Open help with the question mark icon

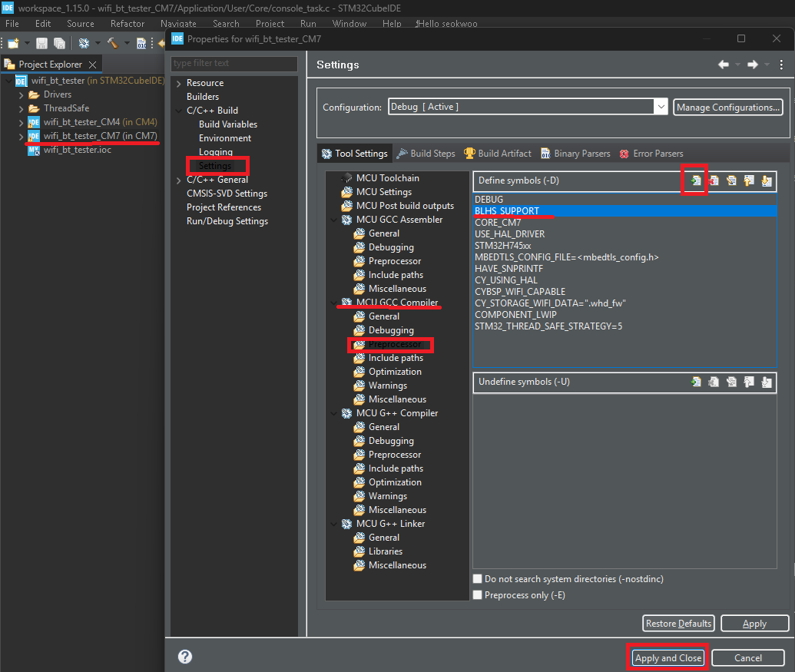pyautogui.click(x=185, y=657)
